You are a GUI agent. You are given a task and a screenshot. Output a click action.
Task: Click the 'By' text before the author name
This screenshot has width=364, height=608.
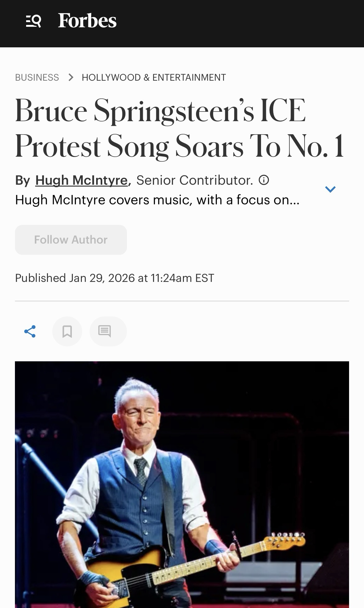(x=22, y=180)
